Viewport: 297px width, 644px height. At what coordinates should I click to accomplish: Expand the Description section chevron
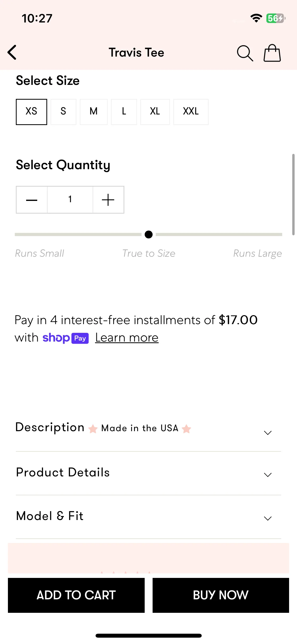tap(268, 433)
